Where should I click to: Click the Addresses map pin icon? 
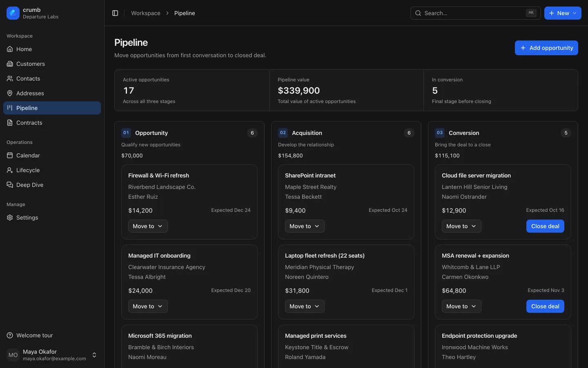click(x=10, y=93)
